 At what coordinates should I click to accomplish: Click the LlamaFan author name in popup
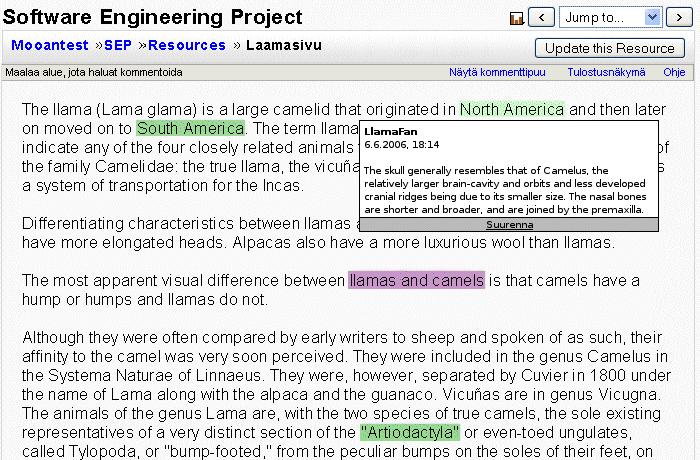click(x=391, y=132)
